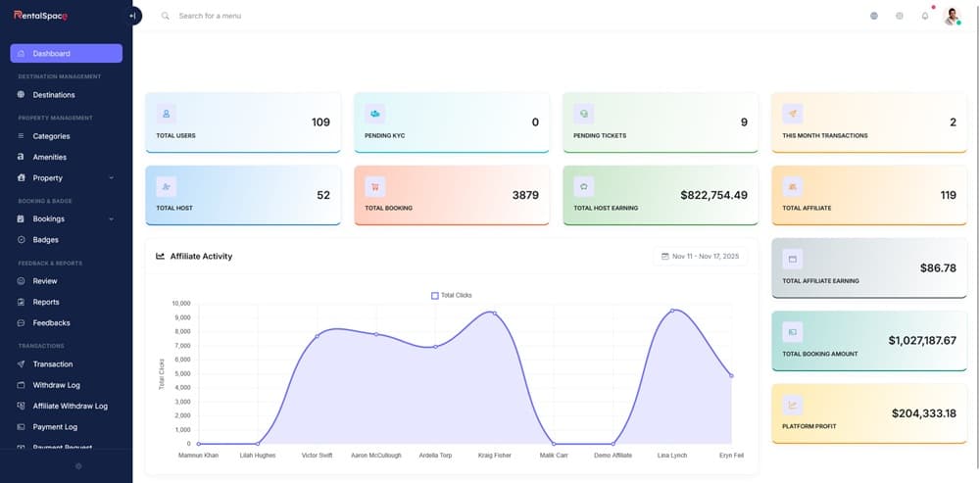Click the Platform Profit chart icon
This screenshot has height=483, width=980.
(x=792, y=405)
